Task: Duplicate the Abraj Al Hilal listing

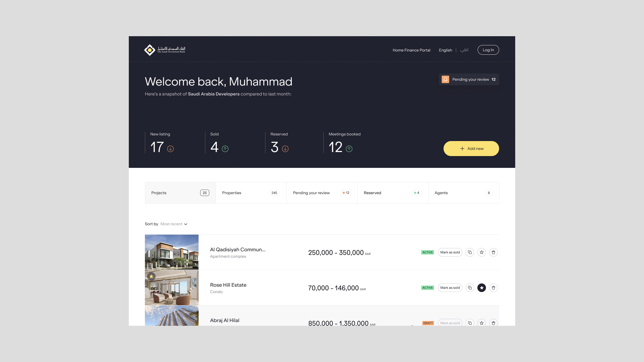Action: 470,323
